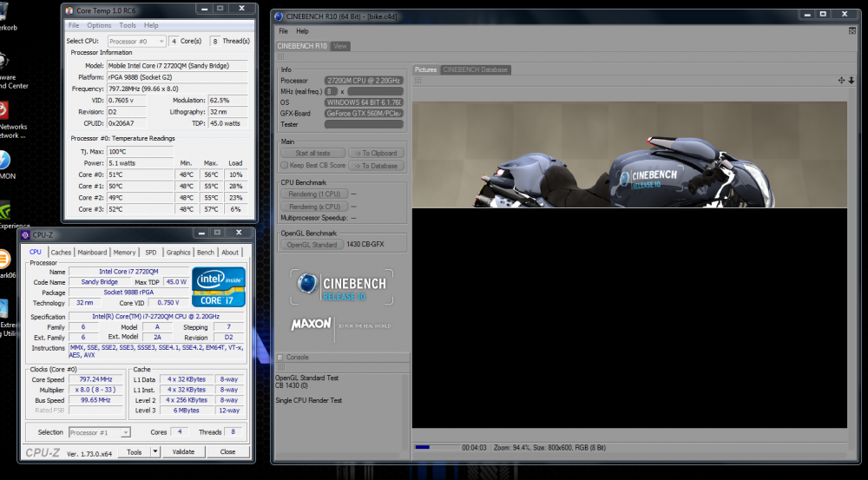Click the Intel Core i7 logo in CPU-Z
868x480 pixels.
pyautogui.click(x=220, y=287)
